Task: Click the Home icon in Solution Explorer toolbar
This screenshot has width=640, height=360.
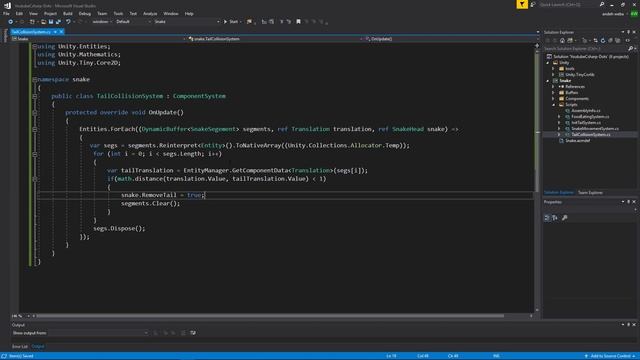Action: point(562,40)
